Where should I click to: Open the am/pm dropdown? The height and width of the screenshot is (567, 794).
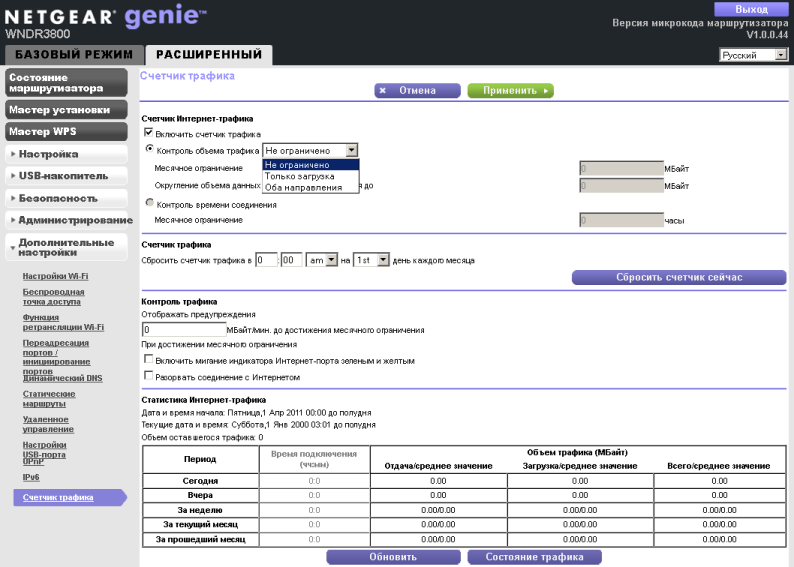(322, 260)
